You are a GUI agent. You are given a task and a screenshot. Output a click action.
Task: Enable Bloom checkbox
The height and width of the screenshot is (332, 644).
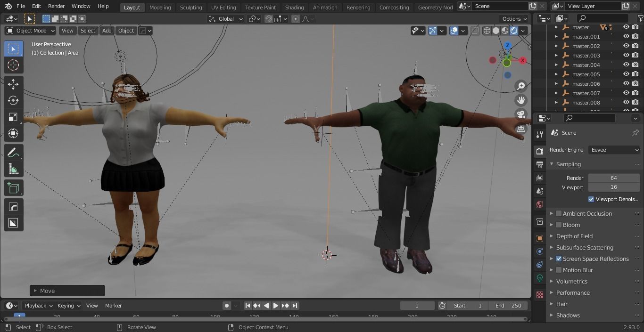[x=559, y=225]
